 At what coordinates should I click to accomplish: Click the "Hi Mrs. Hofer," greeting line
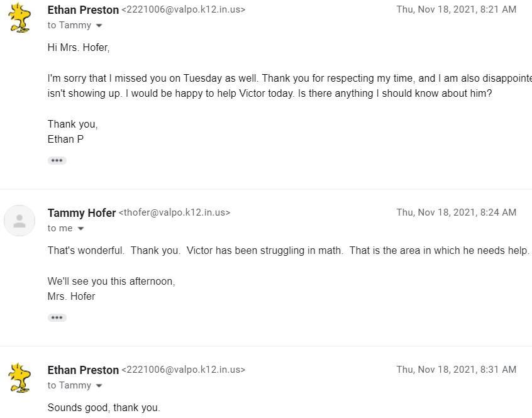(79, 48)
